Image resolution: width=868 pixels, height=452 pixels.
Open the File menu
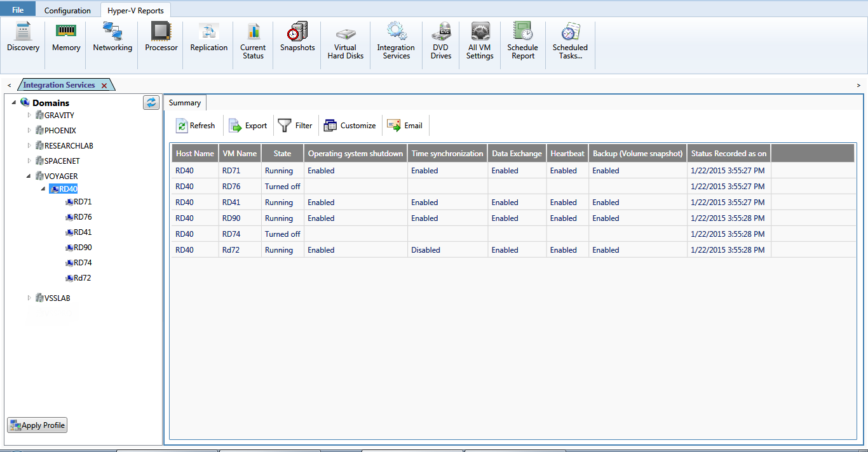coord(18,10)
